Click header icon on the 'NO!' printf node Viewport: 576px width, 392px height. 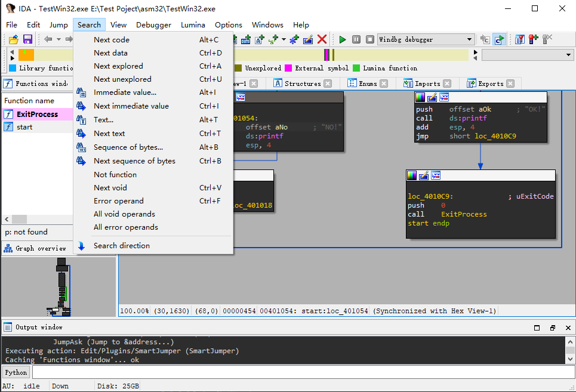pyautogui.click(x=241, y=97)
